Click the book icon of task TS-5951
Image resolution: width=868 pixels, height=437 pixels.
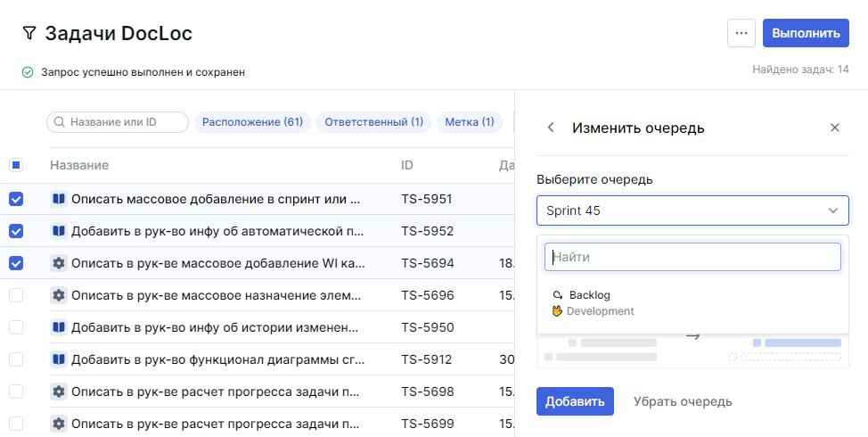(x=59, y=199)
